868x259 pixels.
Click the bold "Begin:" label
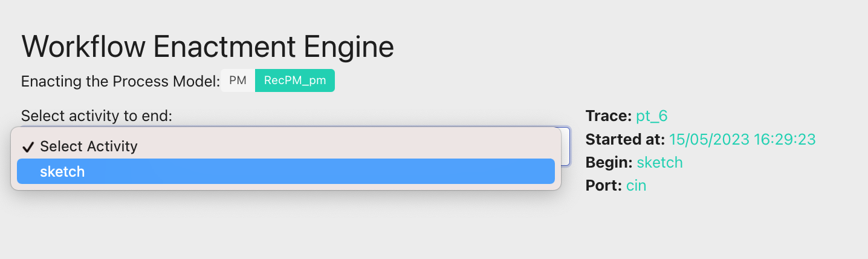609,162
